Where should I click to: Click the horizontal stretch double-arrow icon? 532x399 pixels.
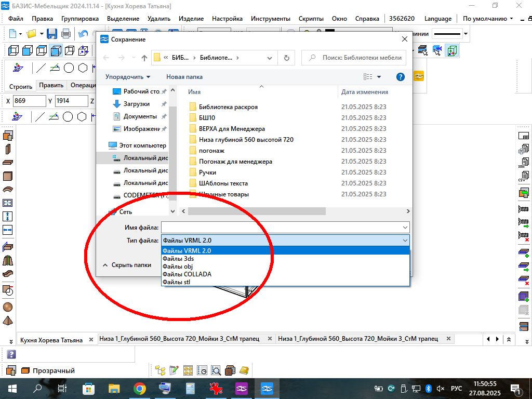[7, 230]
